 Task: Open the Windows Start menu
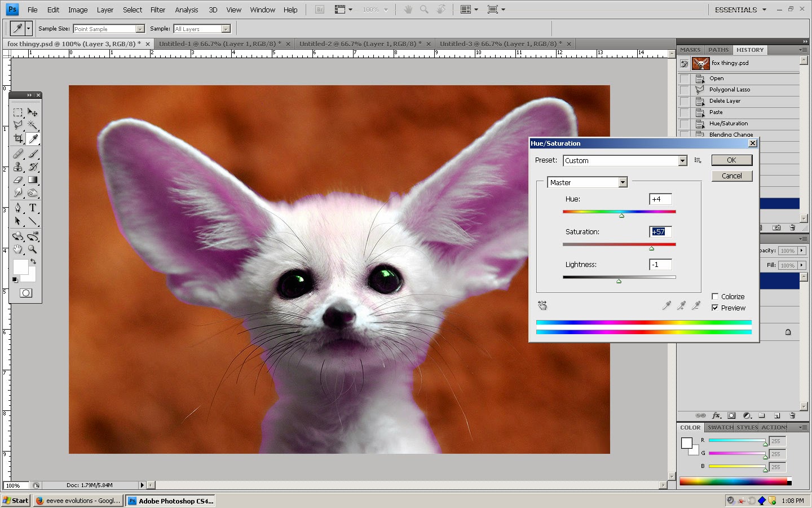pyautogui.click(x=16, y=501)
